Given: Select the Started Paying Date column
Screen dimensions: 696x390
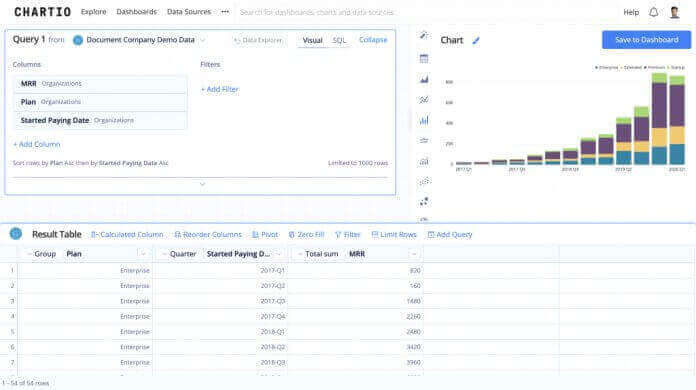Looking at the screenshot, I should pyautogui.click(x=100, y=120).
